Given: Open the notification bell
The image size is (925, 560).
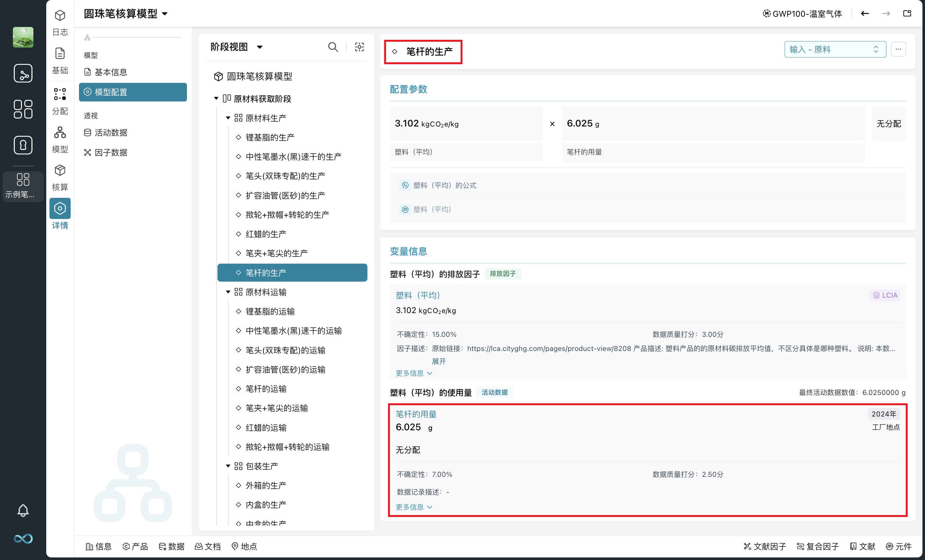Looking at the screenshot, I should [23, 511].
